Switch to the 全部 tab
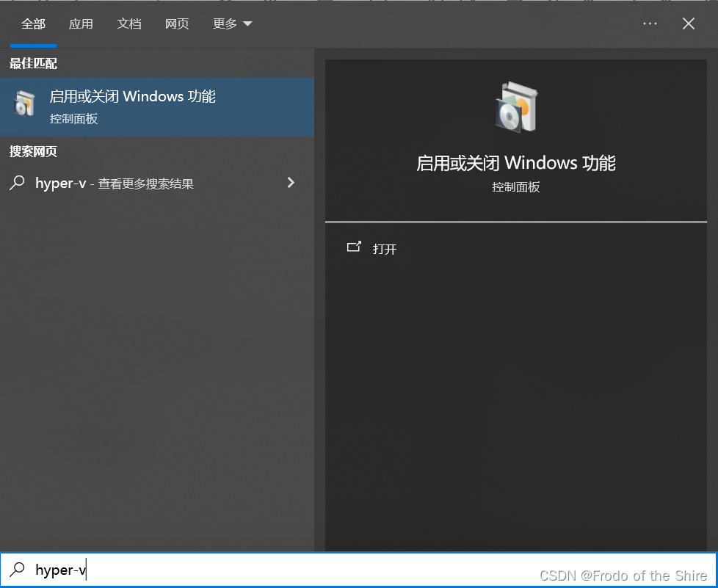The height and width of the screenshot is (588, 718). coord(33,23)
